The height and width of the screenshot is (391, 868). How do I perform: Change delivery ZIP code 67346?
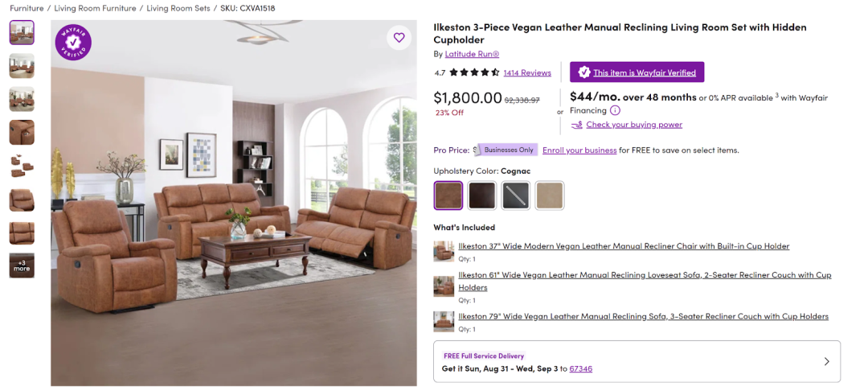581,368
